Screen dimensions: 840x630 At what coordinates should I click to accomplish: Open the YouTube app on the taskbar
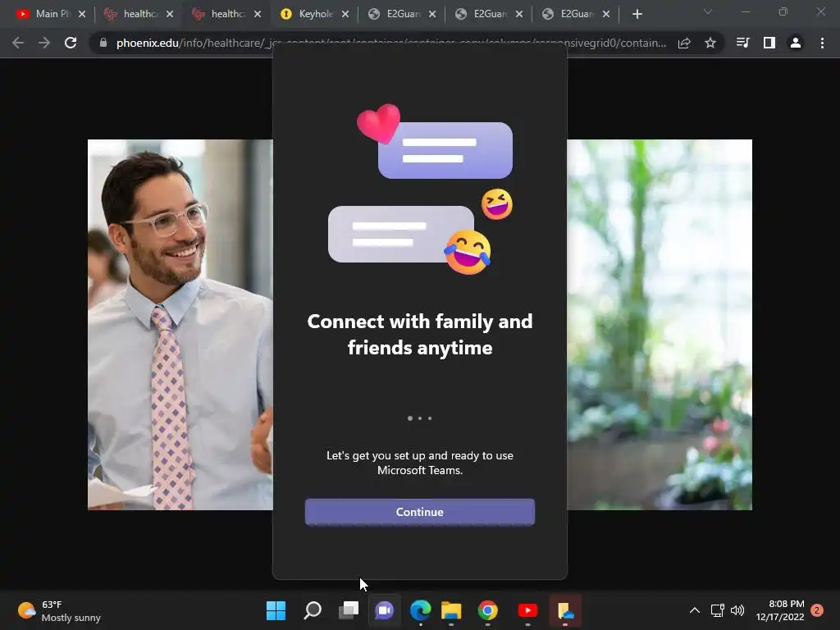coord(527,610)
